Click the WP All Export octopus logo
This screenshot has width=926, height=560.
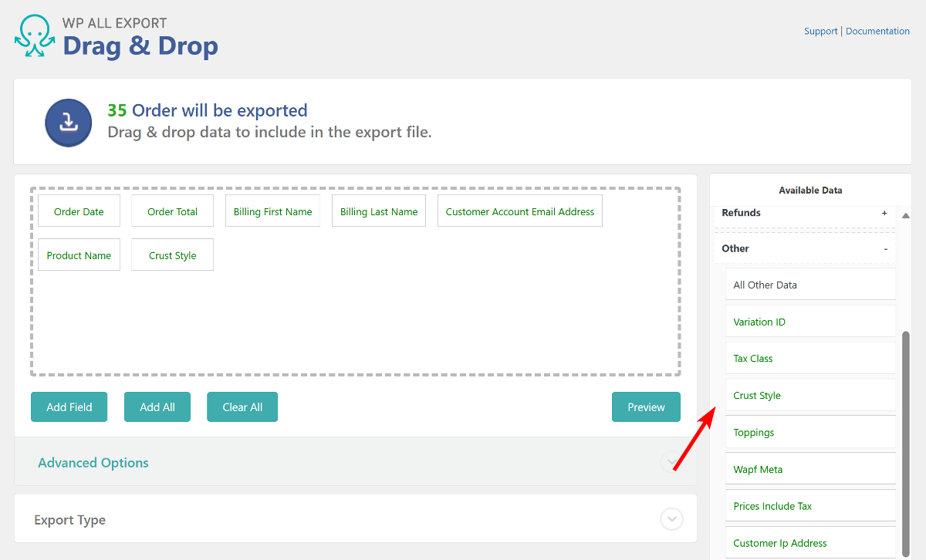[x=34, y=35]
